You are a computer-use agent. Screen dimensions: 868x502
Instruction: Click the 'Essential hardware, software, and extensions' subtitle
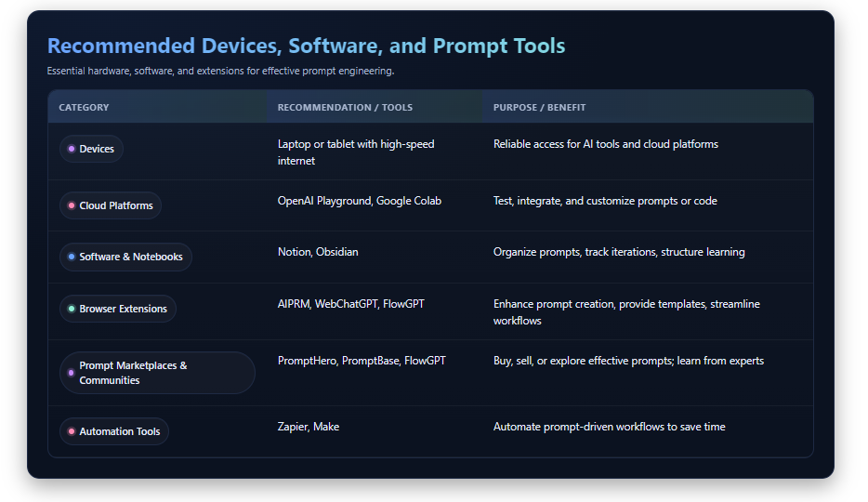coord(220,71)
